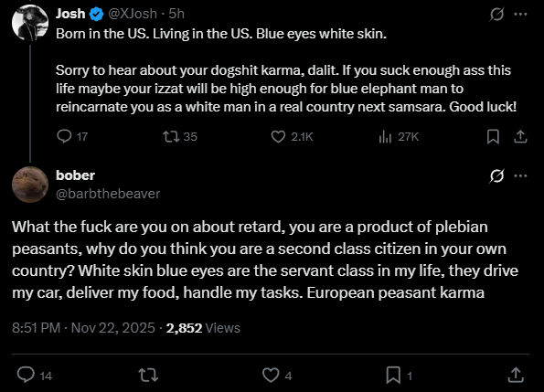Expand more options on bober's tweet
The height and width of the screenshot is (392, 544).
coord(521,175)
